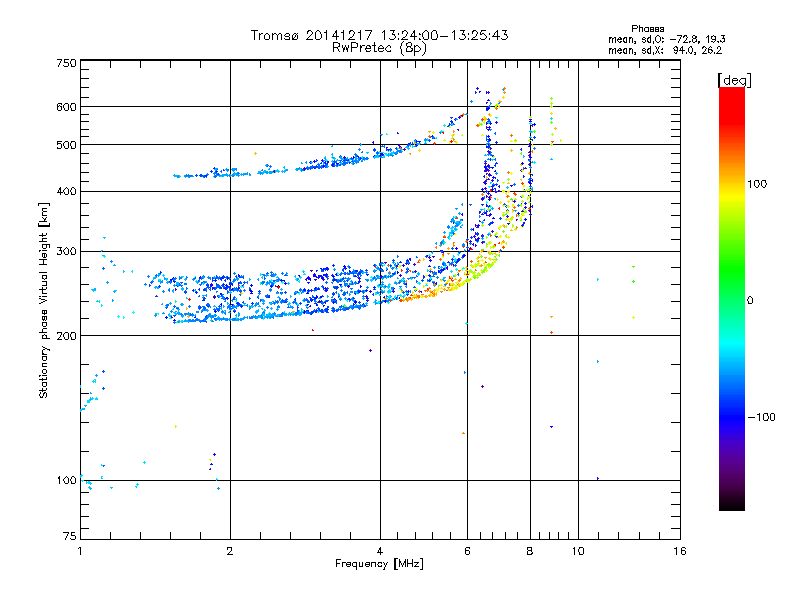Click the colorbar tick label "-100"
Viewport: 800px width, 600px height.
click(761, 417)
